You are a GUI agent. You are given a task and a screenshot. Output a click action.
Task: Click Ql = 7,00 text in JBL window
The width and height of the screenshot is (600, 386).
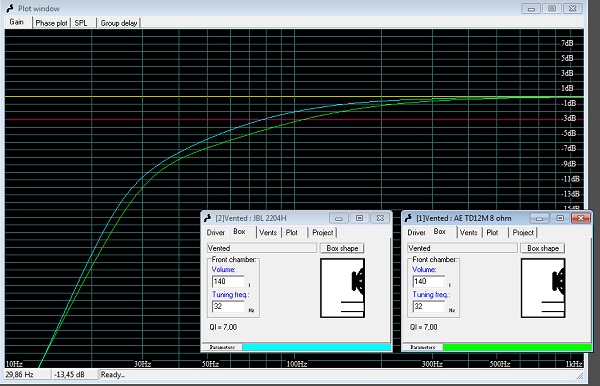tap(223, 327)
